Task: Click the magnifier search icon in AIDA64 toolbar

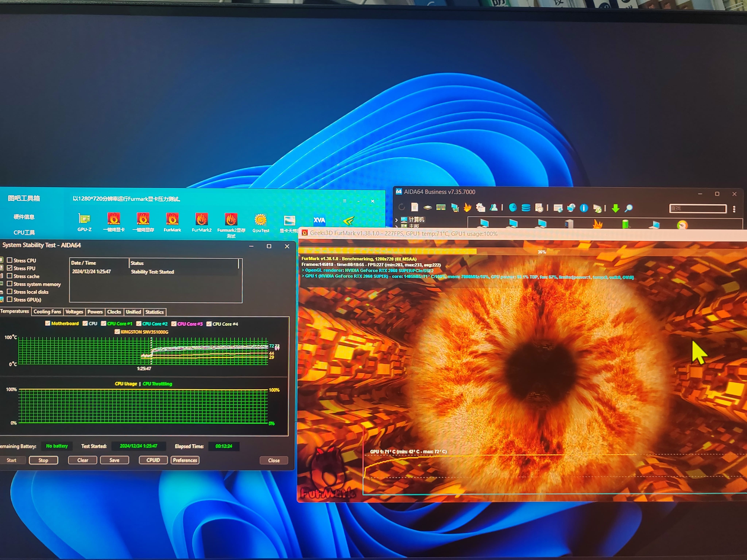Action: 628,208
